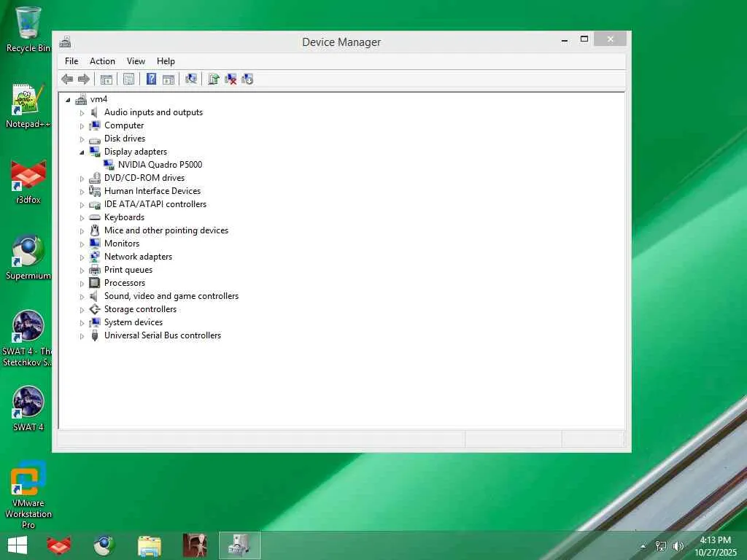Click the Disable device toolbar icon
This screenshot has width=747, height=560.
point(247,79)
